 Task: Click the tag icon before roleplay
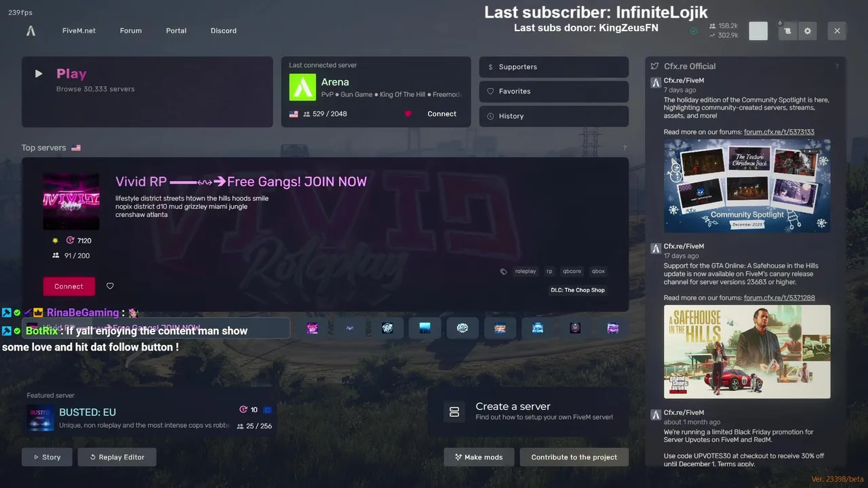point(503,271)
